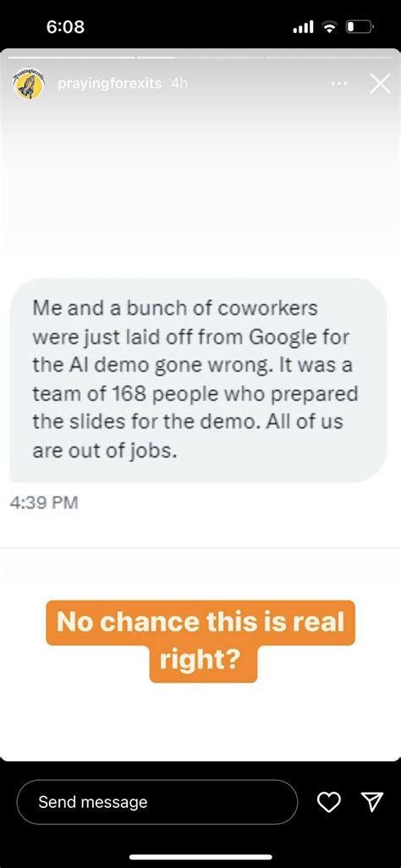Tap the last empty story progress bar
The width and height of the screenshot is (401, 868).
(331, 57)
